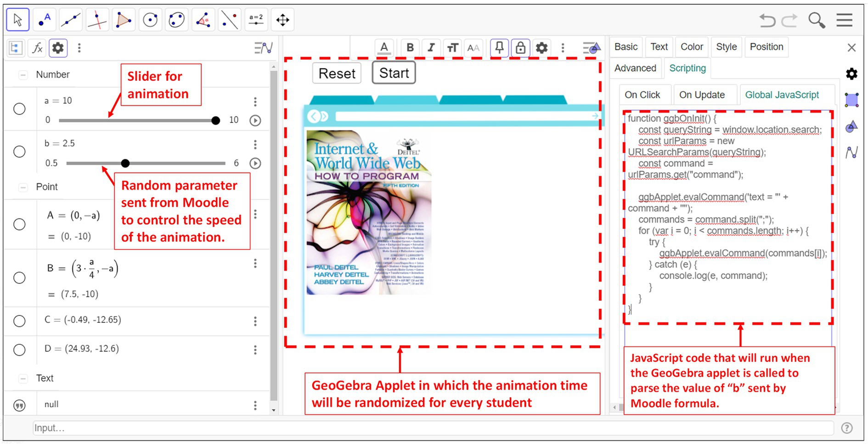Image resolution: width=868 pixels, height=444 pixels.
Task: Toggle visibility circle for point A
Action: [x=19, y=224]
